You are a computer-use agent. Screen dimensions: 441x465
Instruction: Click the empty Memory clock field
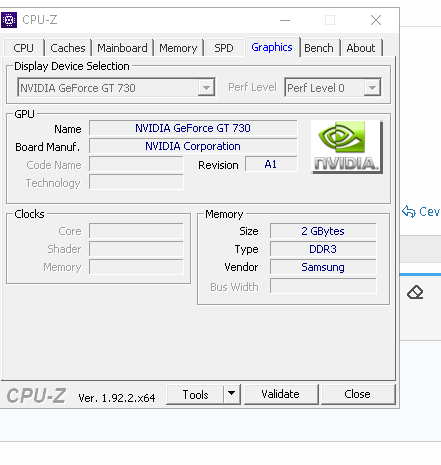click(x=136, y=267)
